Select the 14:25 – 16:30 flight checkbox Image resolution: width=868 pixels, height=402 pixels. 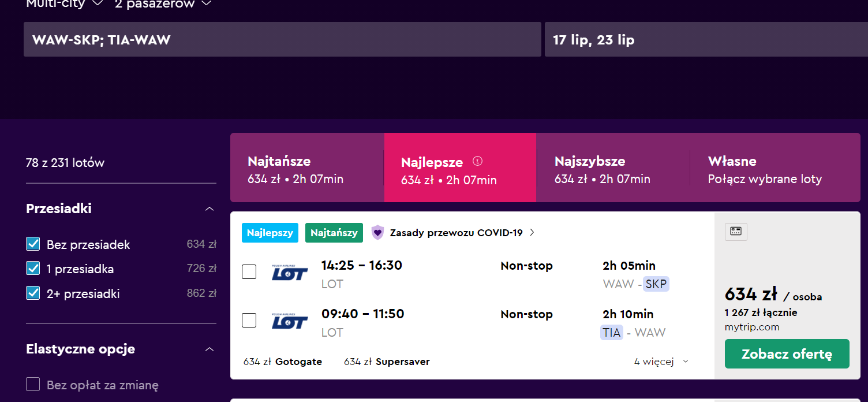click(249, 271)
